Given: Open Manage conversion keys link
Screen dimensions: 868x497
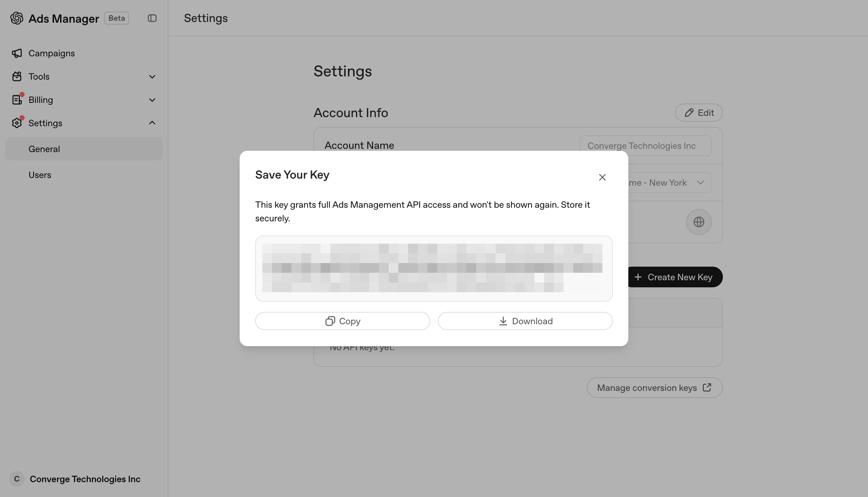Looking at the screenshot, I should pyautogui.click(x=655, y=387).
